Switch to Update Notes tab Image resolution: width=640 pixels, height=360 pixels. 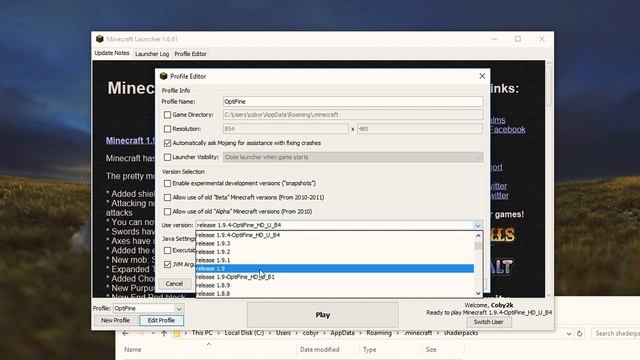tap(112, 53)
